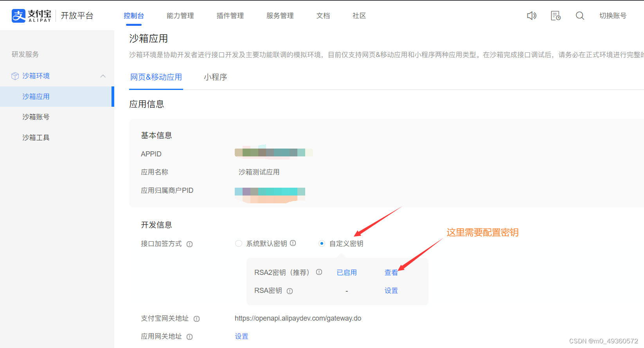Click the Alipay logo icon

[18, 16]
